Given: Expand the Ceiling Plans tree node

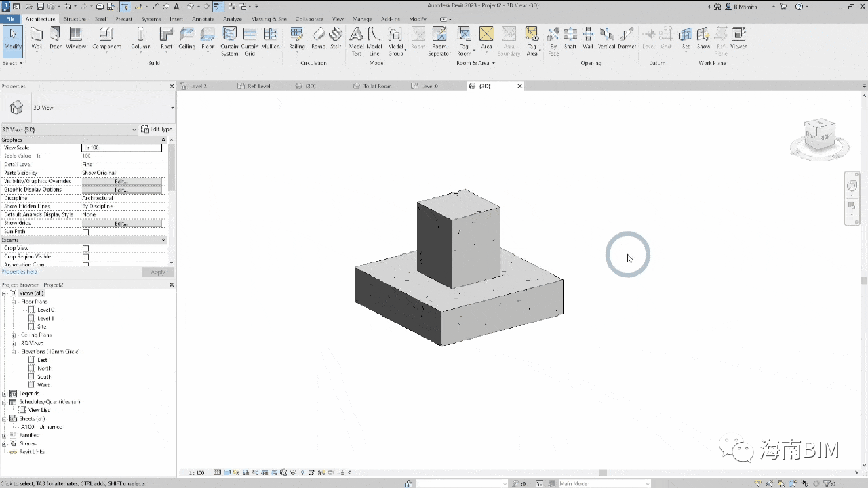Looking at the screenshot, I should (x=14, y=335).
